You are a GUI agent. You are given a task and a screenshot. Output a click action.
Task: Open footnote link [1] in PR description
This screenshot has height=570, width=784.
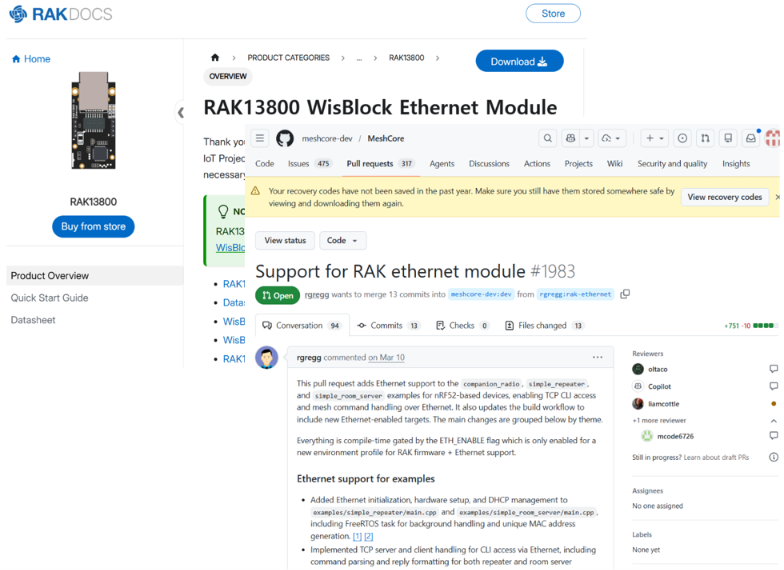pos(357,536)
